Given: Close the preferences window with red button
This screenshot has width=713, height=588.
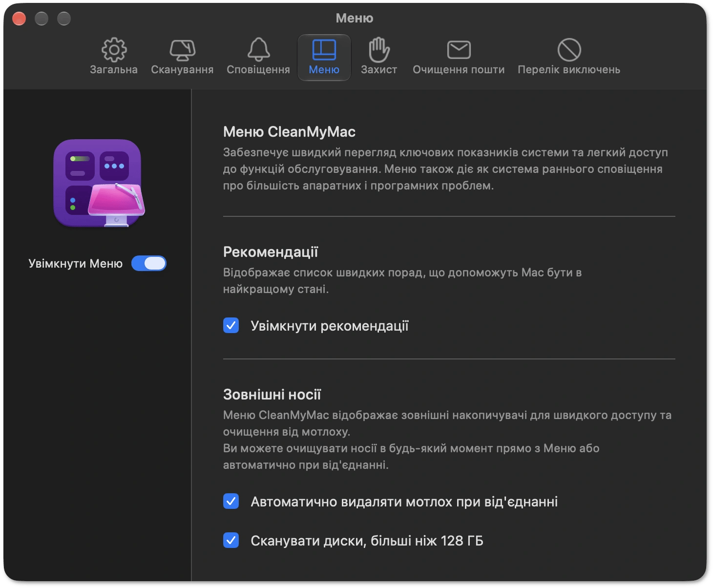Looking at the screenshot, I should pos(19,19).
